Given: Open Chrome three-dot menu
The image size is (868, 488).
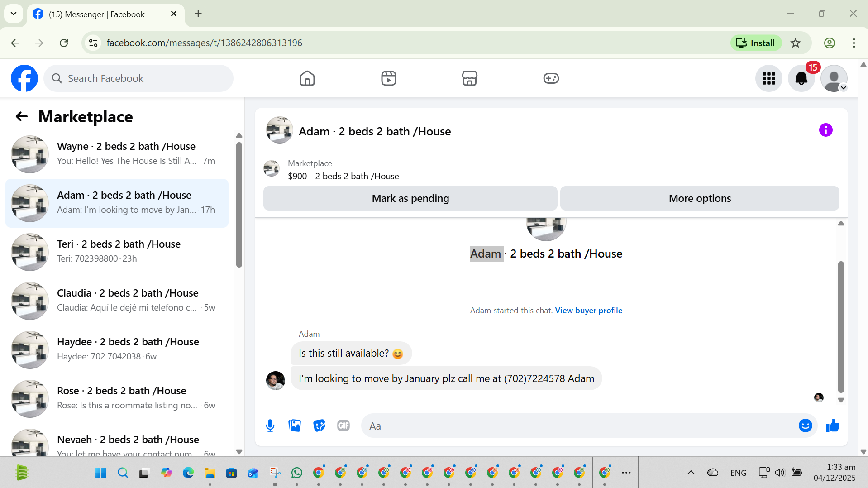Looking at the screenshot, I should coord(854,43).
